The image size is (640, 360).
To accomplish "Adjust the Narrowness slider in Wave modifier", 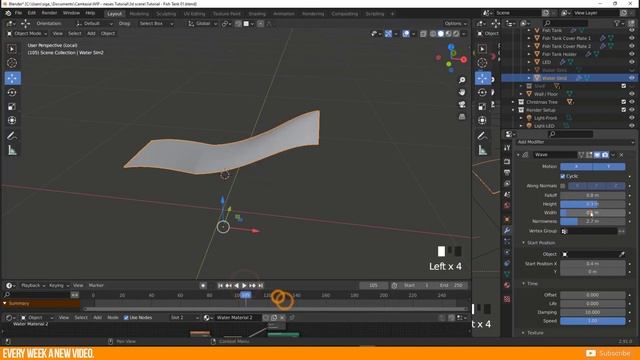I will click(592, 221).
